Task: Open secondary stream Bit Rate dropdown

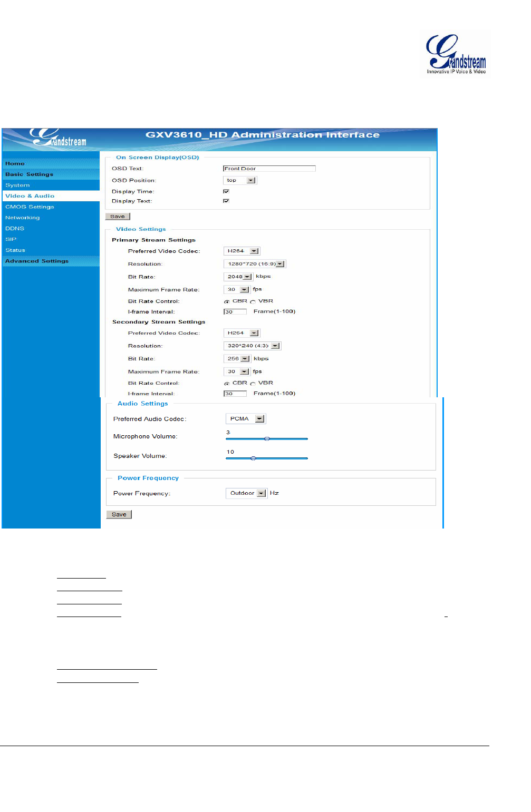Action: coord(237,359)
